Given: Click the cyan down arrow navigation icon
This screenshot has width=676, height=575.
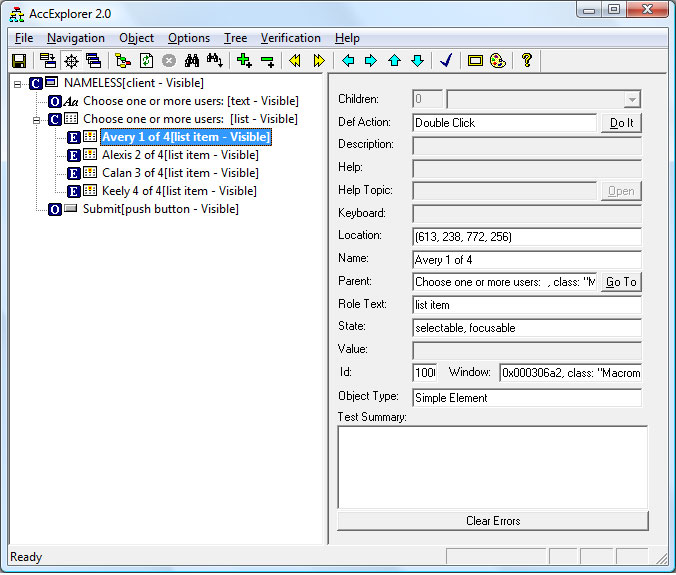Looking at the screenshot, I should point(417,61).
